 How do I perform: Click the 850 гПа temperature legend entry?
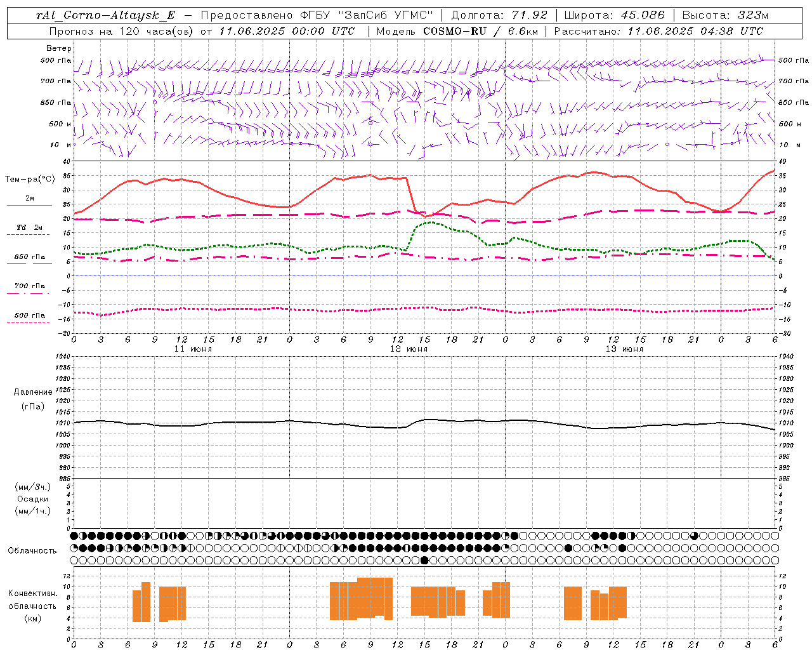(x=30, y=256)
